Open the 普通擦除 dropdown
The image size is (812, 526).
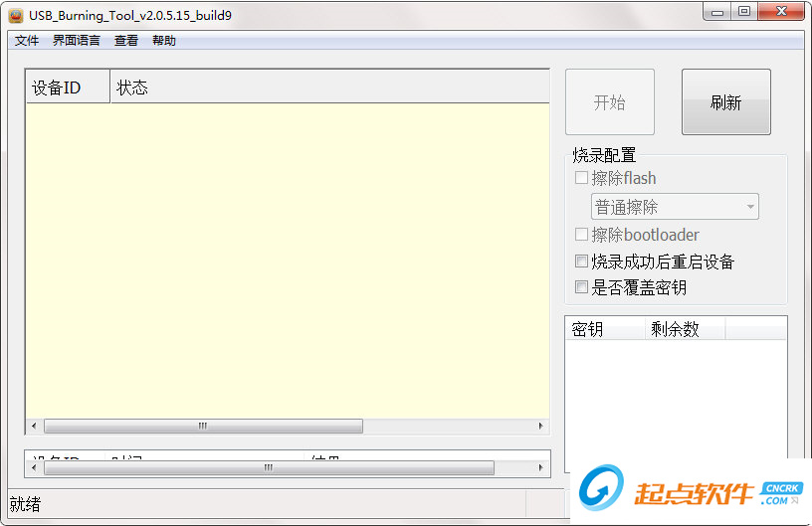click(675, 207)
